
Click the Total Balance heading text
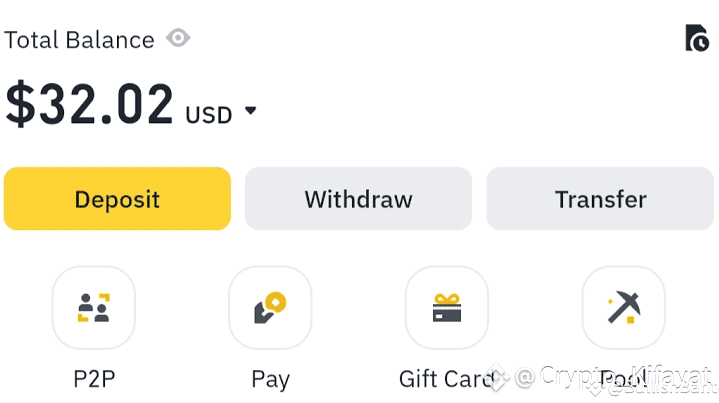[x=79, y=40]
